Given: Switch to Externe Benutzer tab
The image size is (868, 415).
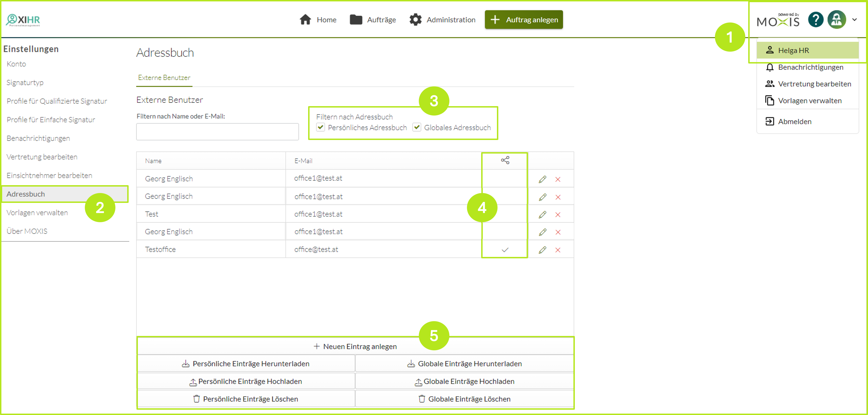Looking at the screenshot, I should coord(164,78).
